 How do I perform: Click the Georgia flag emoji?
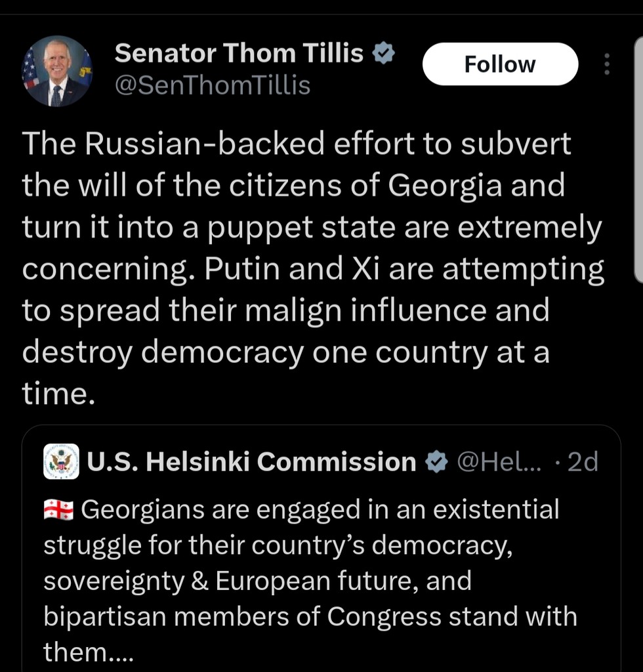(59, 510)
